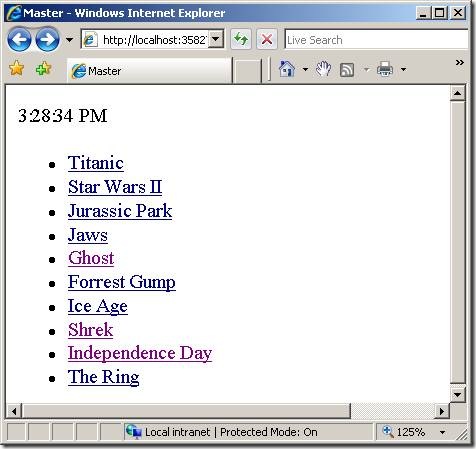
Task: Open the Ice Age link
Action: tap(98, 306)
